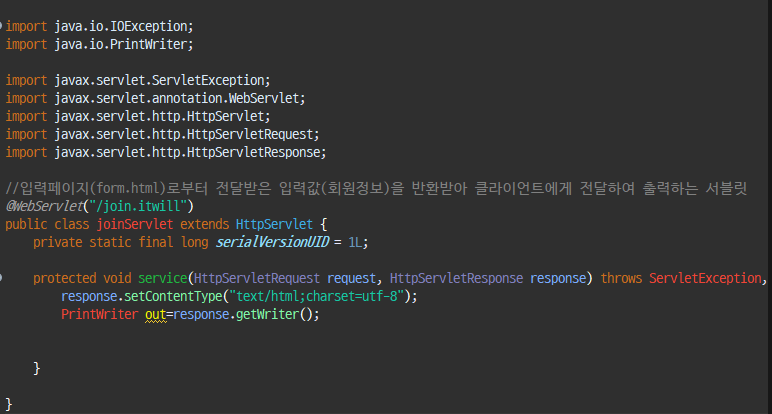The width and height of the screenshot is (772, 414).
Task: Click the final keyword
Action: (x=156, y=242)
